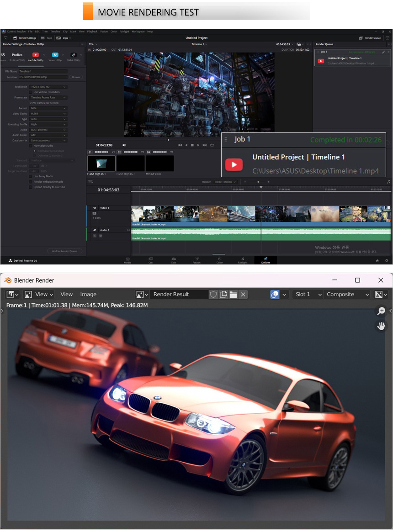
Task: Select the TikTok 1080p preset icon
Action: point(74,55)
